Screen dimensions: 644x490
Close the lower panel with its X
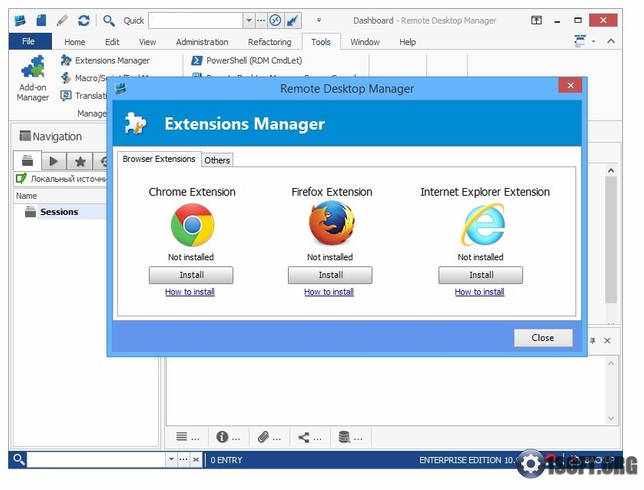click(x=607, y=340)
